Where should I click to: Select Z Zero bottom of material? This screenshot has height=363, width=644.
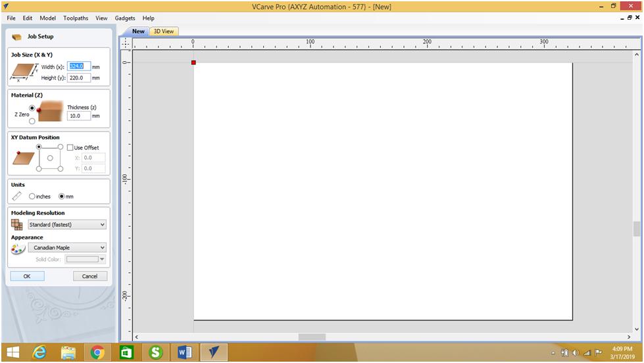click(x=32, y=121)
